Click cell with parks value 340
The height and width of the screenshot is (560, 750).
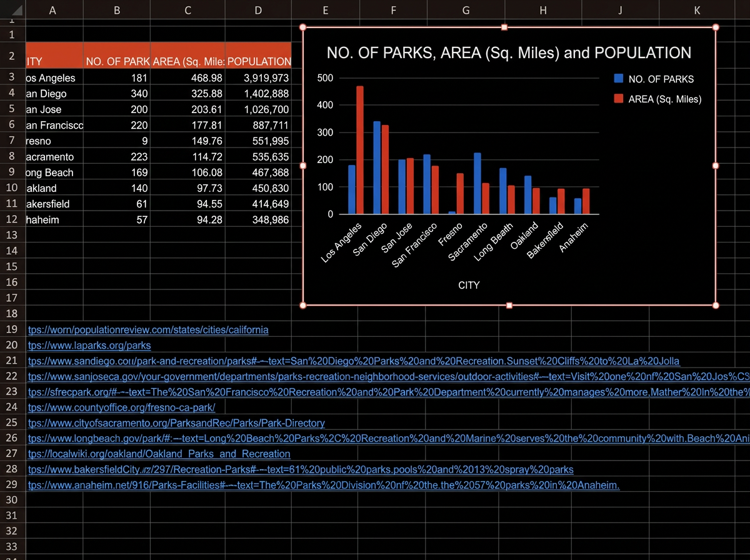(117, 94)
